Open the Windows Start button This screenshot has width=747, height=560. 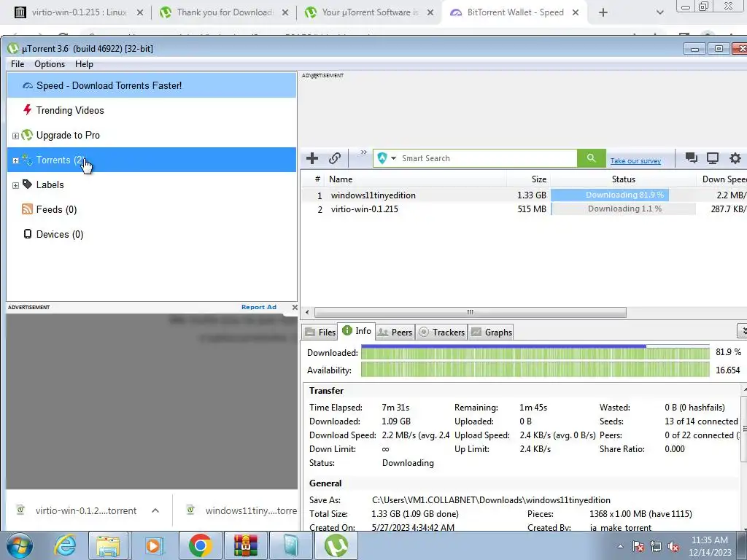pos(20,545)
